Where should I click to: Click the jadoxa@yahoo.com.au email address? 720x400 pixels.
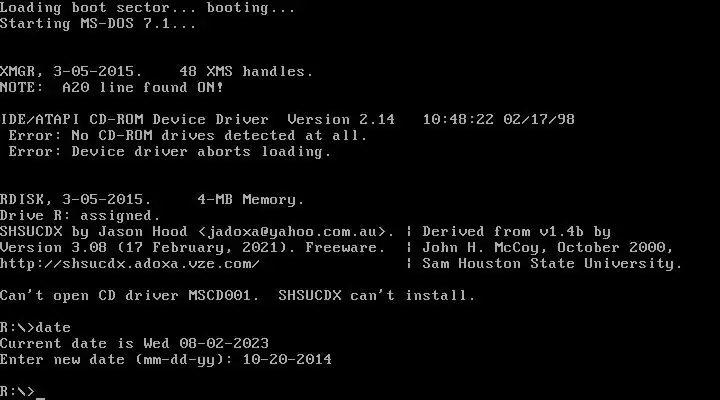click(x=296, y=232)
